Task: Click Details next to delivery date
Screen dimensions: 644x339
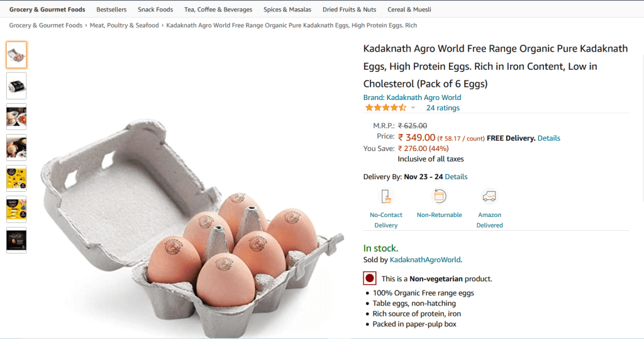Action: (x=456, y=177)
